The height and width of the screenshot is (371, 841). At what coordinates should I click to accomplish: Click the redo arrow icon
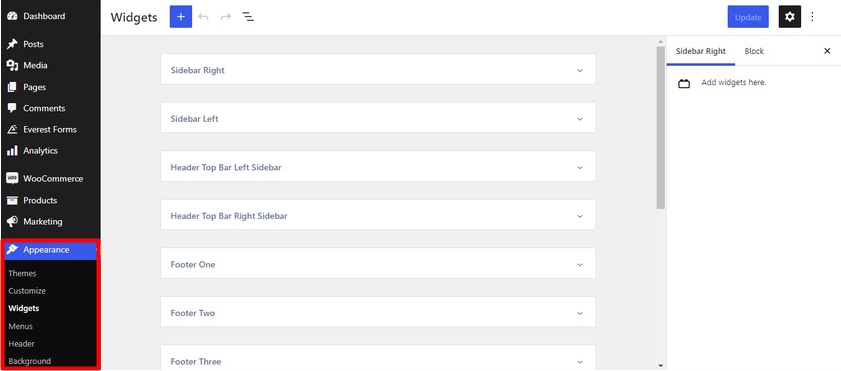click(x=226, y=17)
